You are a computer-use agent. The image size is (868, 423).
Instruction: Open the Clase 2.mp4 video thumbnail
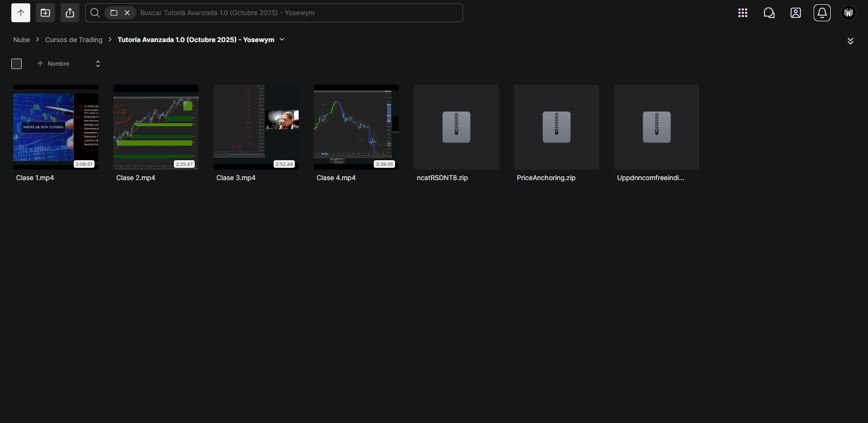(156, 127)
